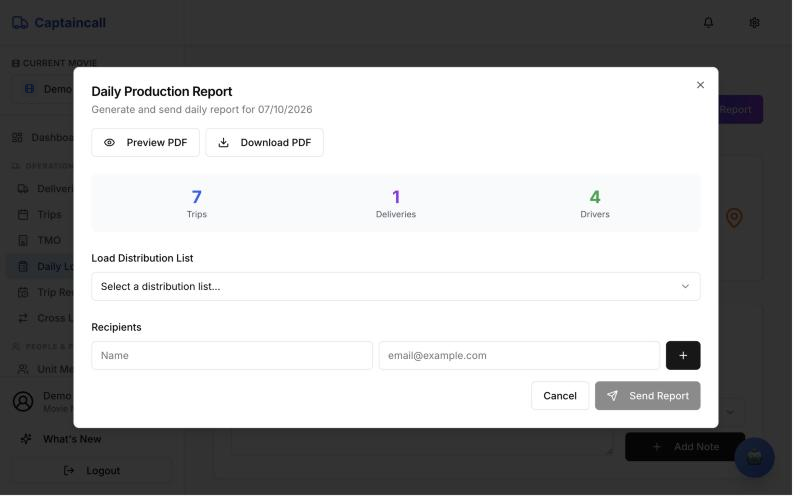The width and height of the screenshot is (800, 500).
Task: Click the 7 Trips count
Action: click(198, 205)
